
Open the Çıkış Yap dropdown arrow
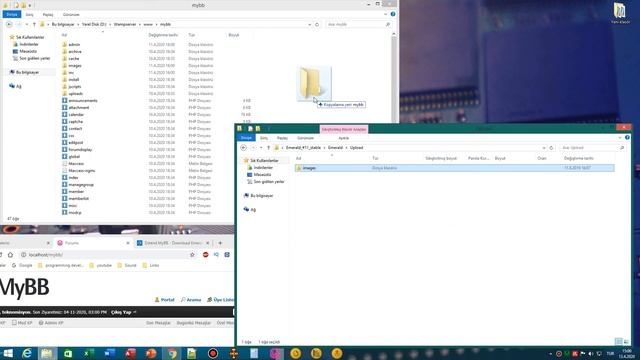(x=135, y=312)
